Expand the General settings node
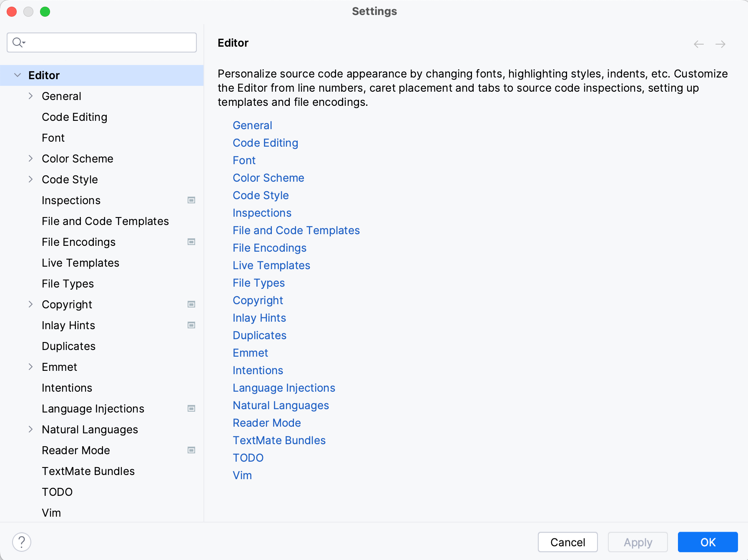 (x=30, y=96)
